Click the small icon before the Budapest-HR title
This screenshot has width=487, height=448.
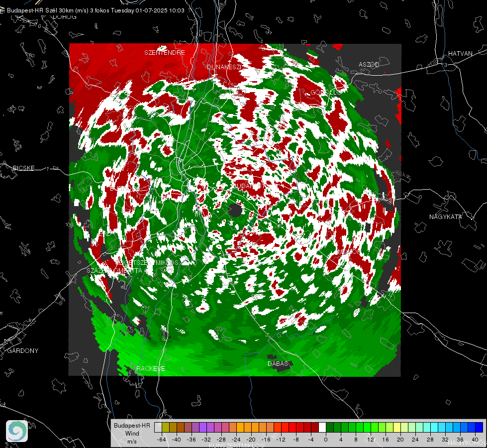[2, 10]
